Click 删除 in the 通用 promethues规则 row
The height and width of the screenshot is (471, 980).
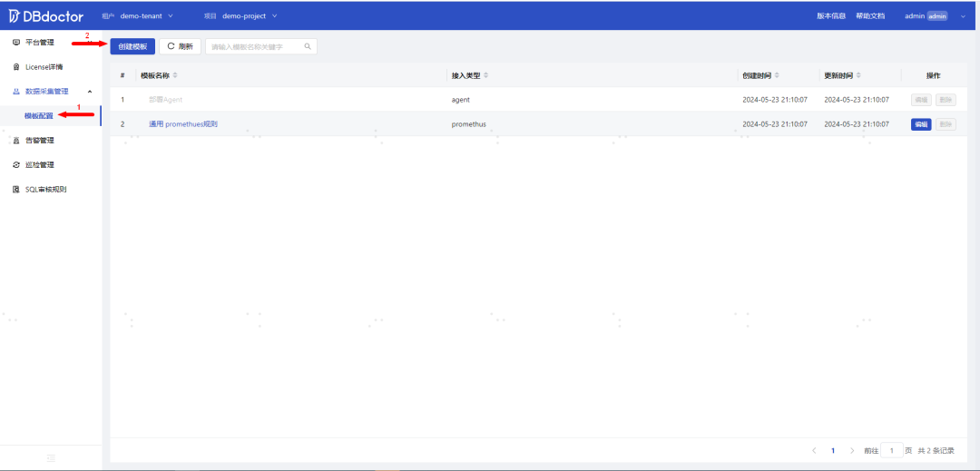click(946, 124)
